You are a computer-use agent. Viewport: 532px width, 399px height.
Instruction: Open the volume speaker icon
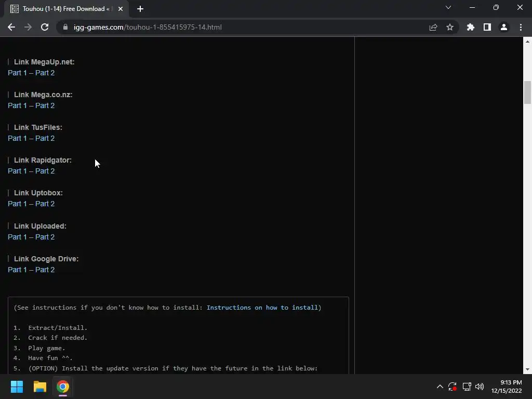(x=480, y=387)
